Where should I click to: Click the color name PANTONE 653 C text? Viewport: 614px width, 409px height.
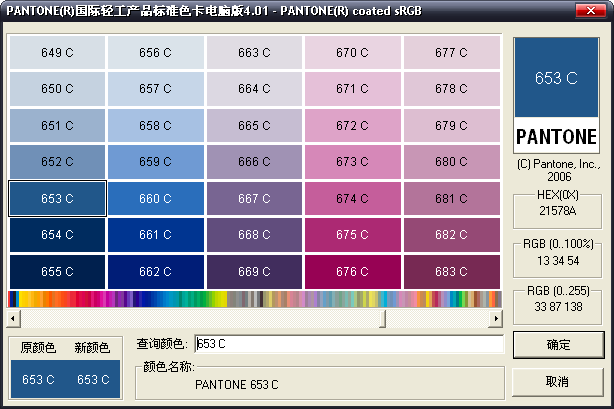(237, 385)
